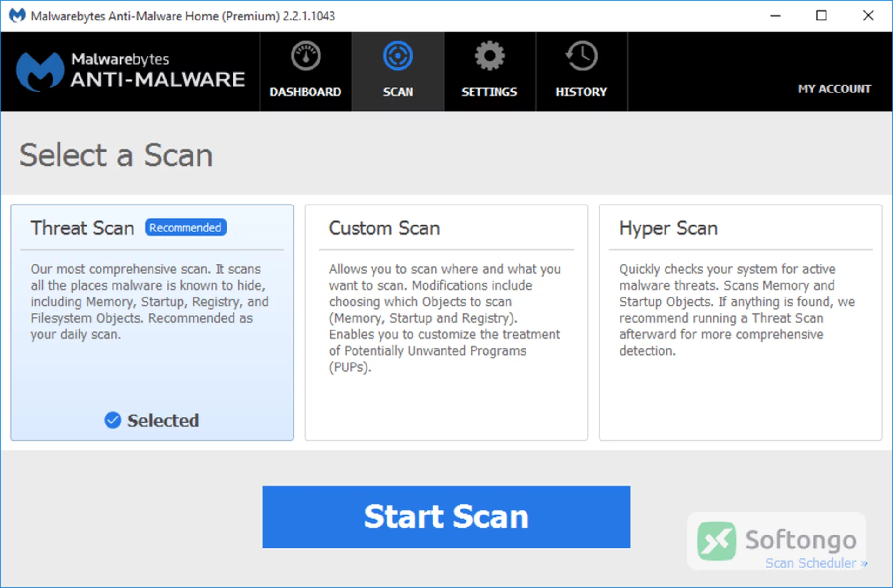Go to the SETTINGS tab label
The image size is (893, 588).
(489, 92)
